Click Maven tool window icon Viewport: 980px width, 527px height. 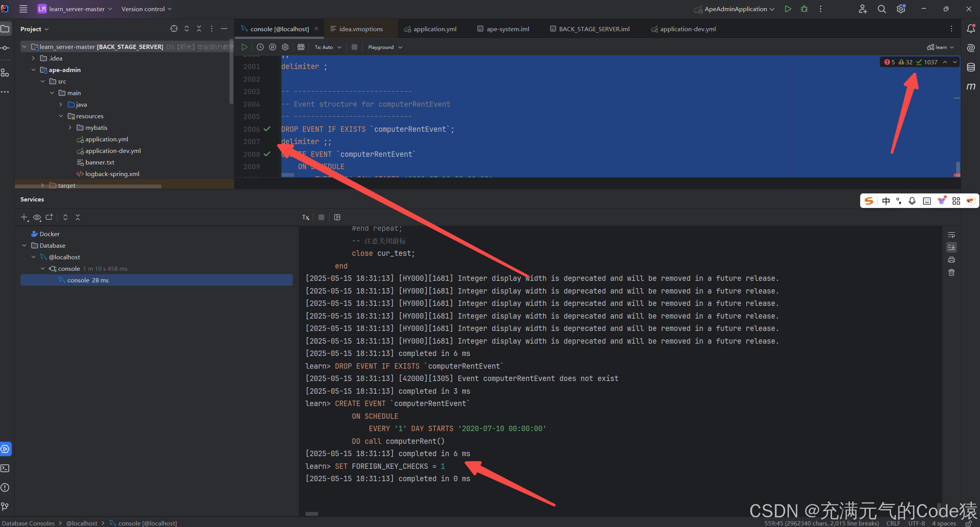click(x=971, y=86)
